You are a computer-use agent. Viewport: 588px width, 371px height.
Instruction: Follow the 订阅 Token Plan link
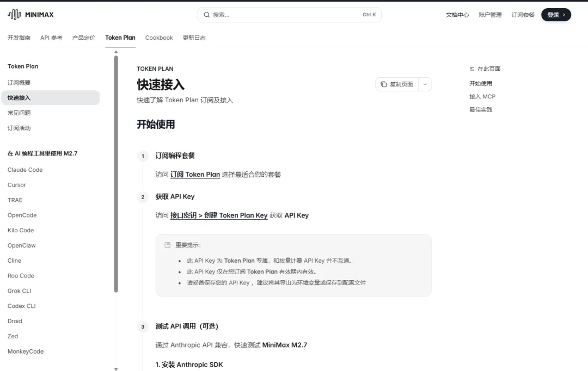coord(195,174)
